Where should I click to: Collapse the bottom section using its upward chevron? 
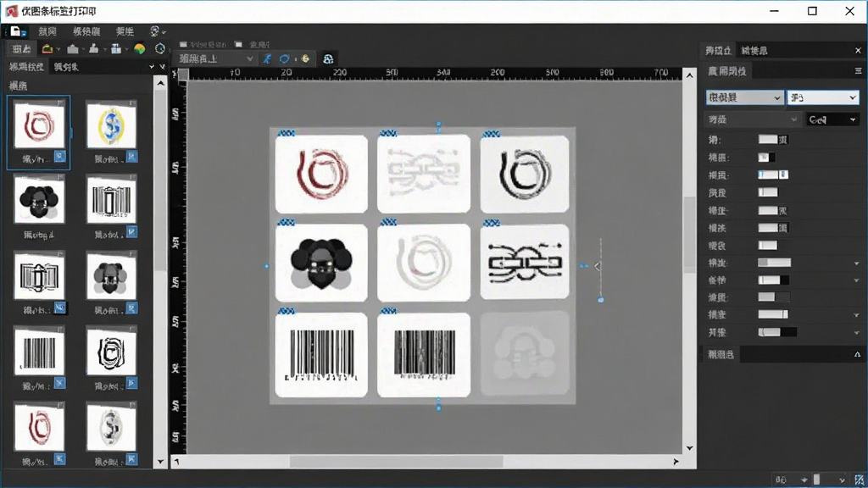[857, 355]
